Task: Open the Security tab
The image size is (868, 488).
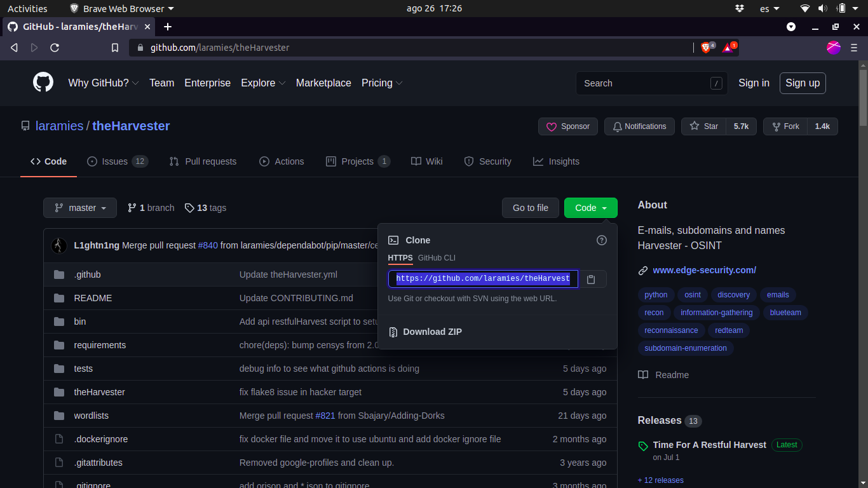Action: click(x=487, y=161)
